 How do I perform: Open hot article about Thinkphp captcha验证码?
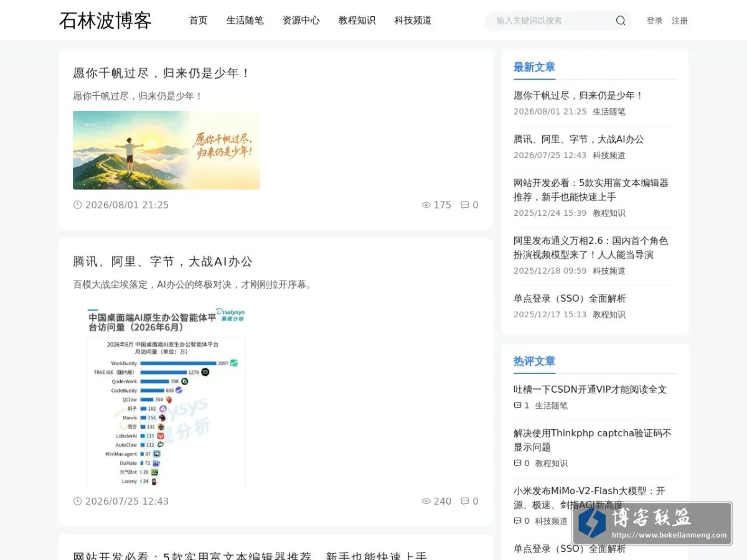(593, 440)
